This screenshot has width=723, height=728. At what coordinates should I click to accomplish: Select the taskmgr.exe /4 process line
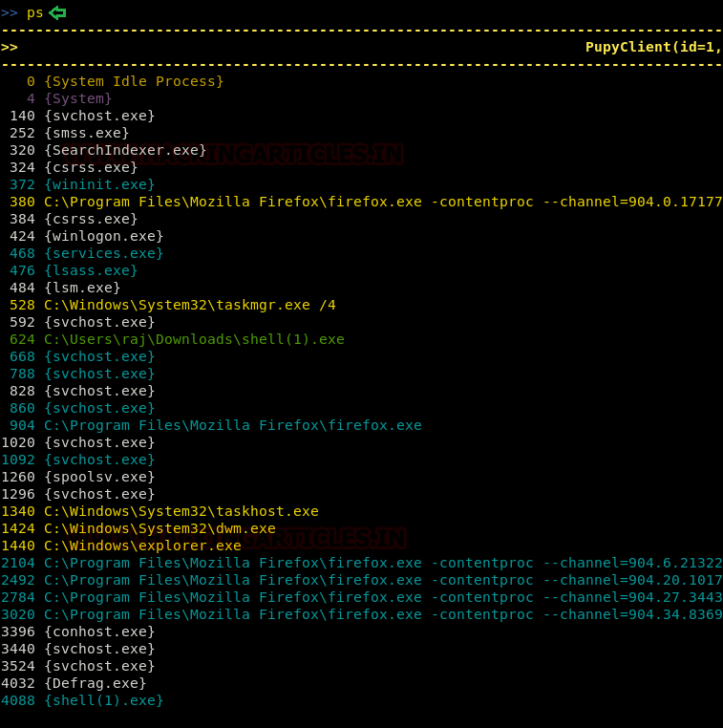189,305
